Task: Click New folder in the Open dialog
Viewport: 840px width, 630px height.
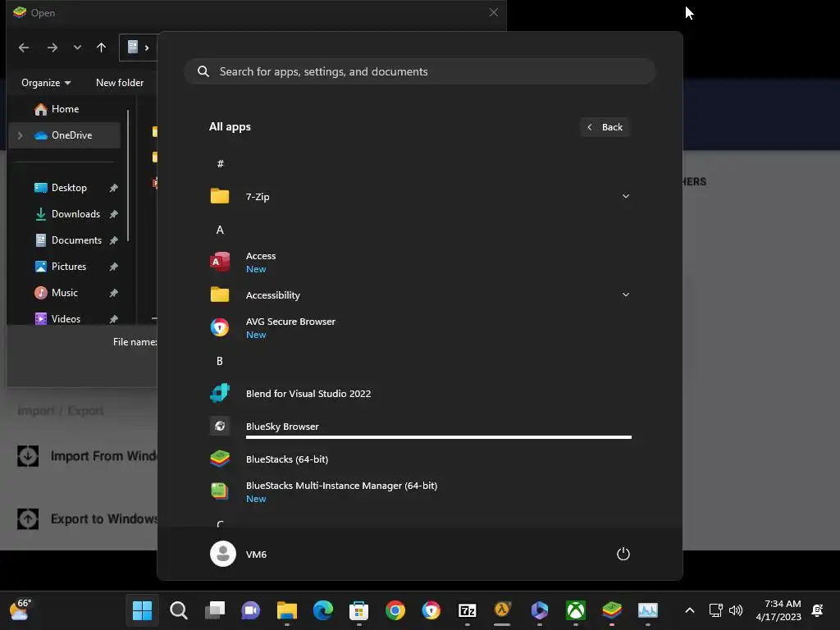Action: pos(120,83)
